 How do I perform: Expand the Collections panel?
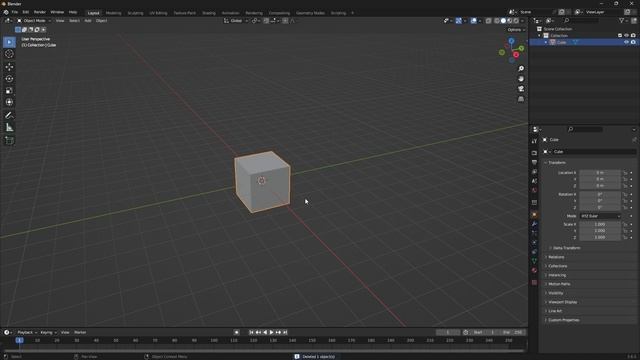[557, 266]
